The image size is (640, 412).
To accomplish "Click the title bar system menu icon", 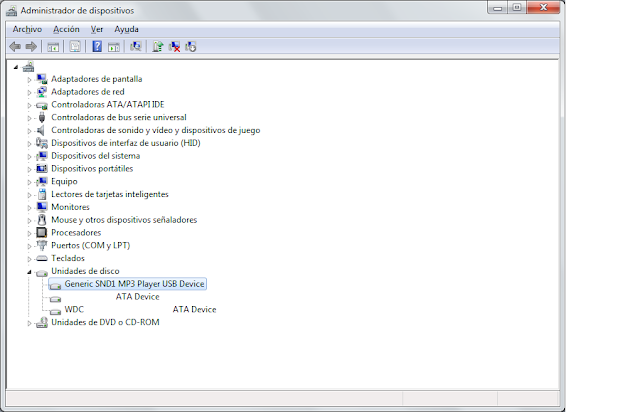I will [11, 11].
